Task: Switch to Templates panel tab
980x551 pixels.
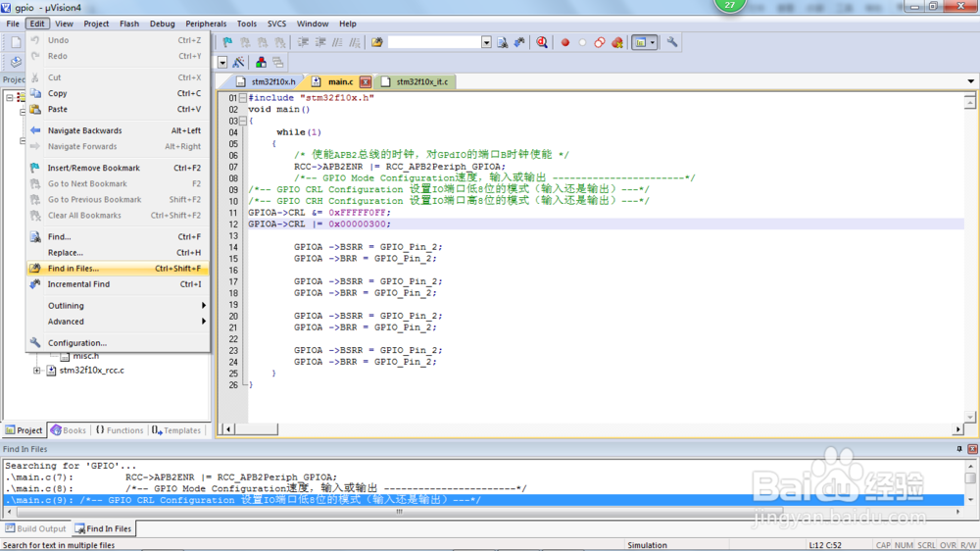Action: 176,430
